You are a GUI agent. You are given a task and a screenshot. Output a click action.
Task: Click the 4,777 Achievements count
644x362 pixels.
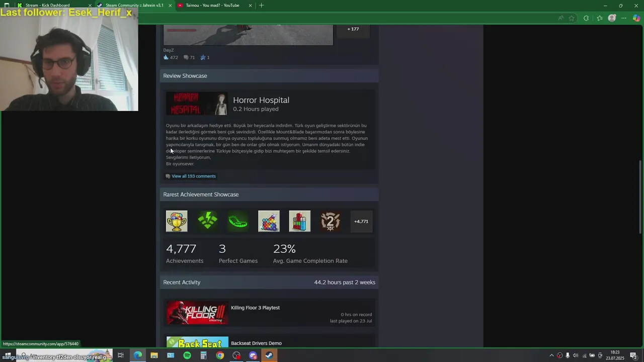pos(185,253)
